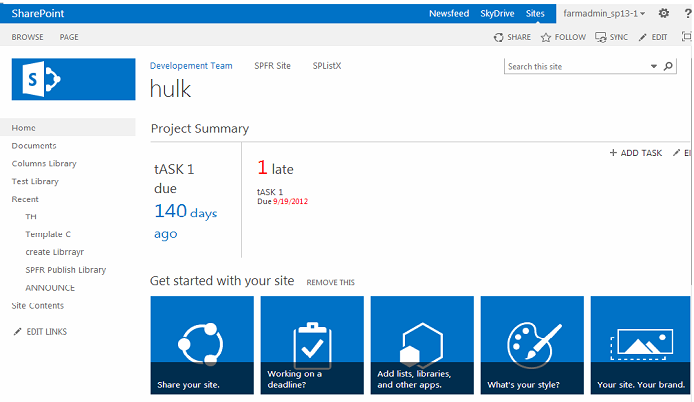
Task: Click FOLLOW label in page toolbar
Action: point(570,37)
